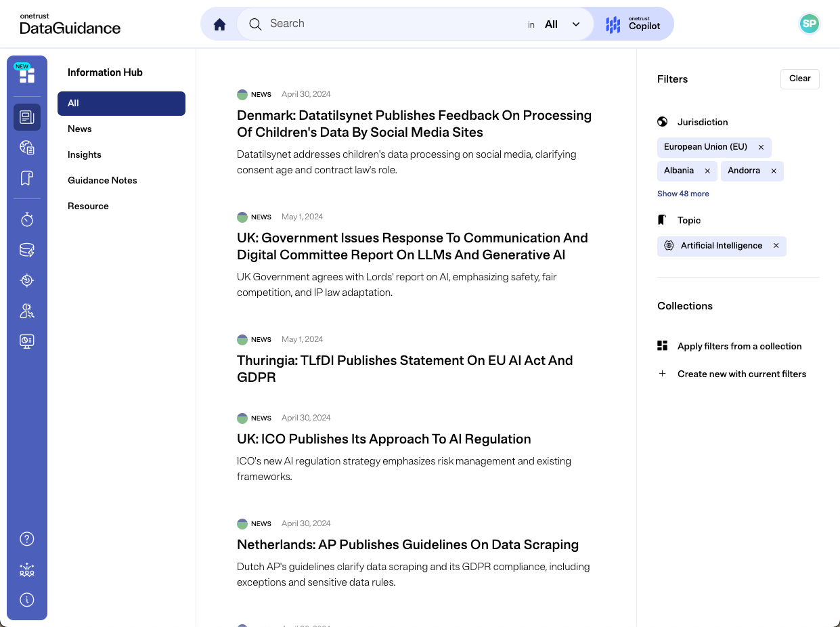This screenshot has height=627, width=840.
Task: Open 'Apply filters from a collection'
Action: (x=739, y=346)
